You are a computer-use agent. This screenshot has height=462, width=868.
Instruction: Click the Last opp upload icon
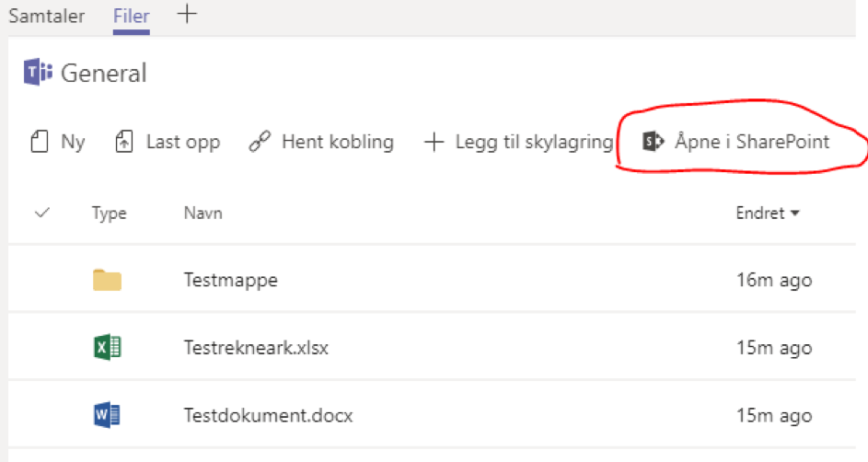pyautogui.click(x=124, y=143)
